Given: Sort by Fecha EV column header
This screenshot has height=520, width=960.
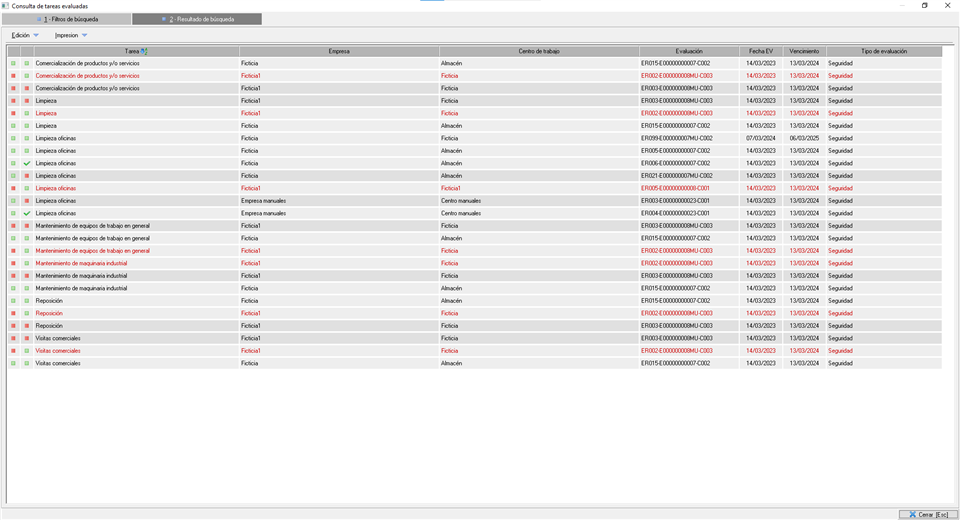Looking at the screenshot, I should tap(761, 51).
